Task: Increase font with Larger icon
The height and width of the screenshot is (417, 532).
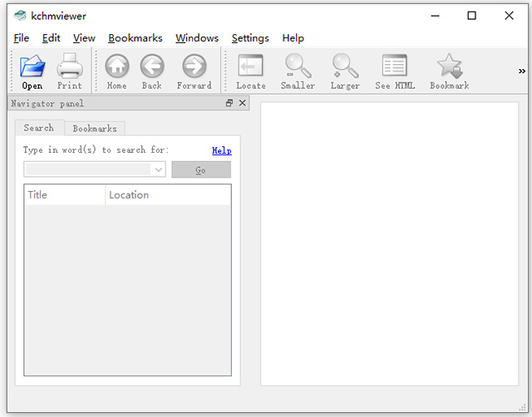Action: (x=344, y=71)
